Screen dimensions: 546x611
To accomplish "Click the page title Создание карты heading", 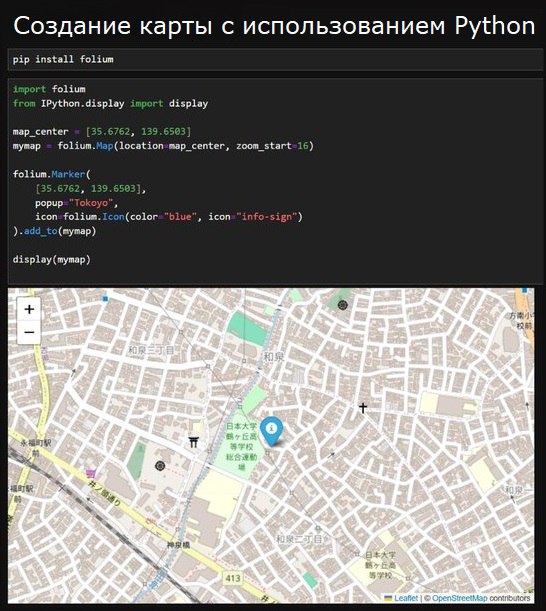I will pyautogui.click(x=274, y=26).
